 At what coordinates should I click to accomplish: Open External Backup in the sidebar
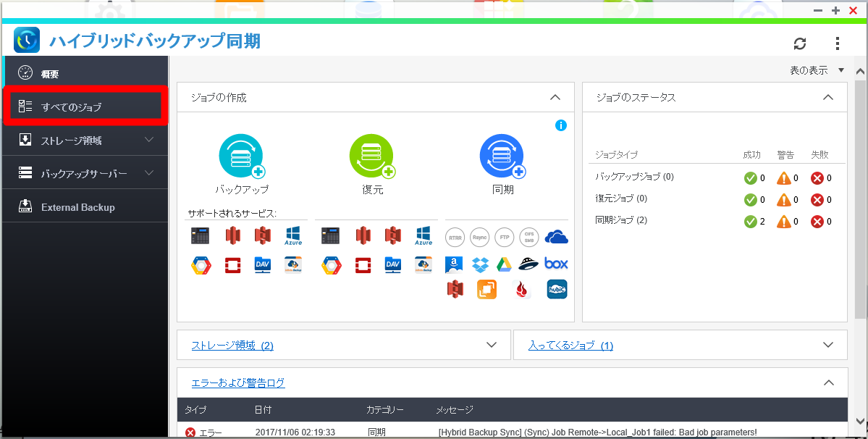(x=85, y=206)
